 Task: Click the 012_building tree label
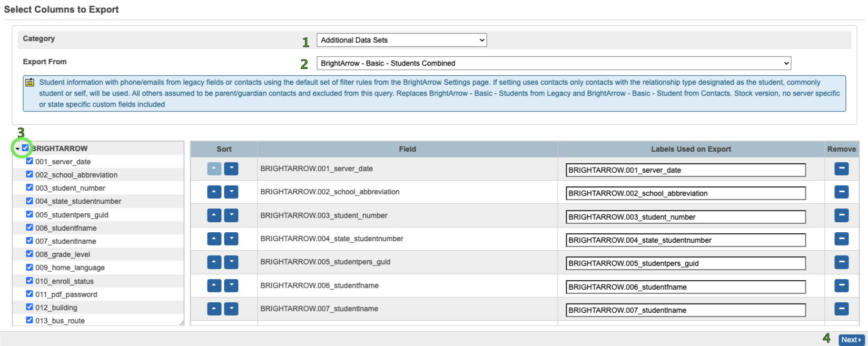[x=56, y=308]
